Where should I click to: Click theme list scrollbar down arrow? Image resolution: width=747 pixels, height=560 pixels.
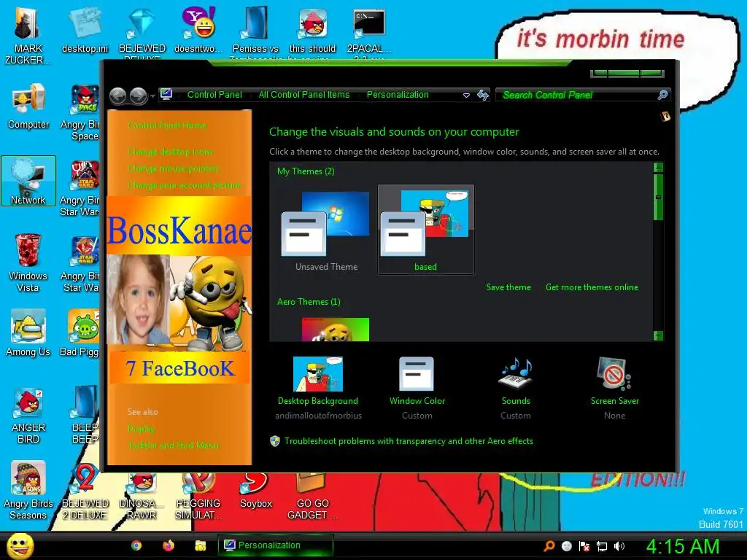(x=658, y=335)
